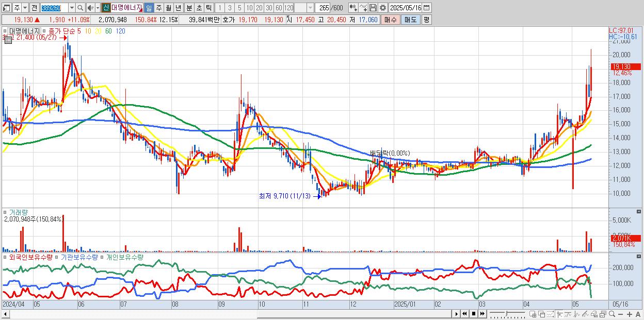Viewport: 644px width, 320px height.
Task: Select the 일 (daily) period toggle
Action: pyautogui.click(x=149, y=8)
